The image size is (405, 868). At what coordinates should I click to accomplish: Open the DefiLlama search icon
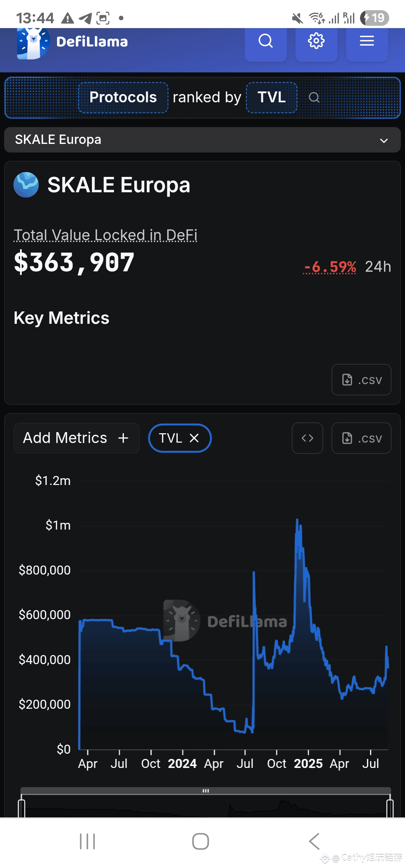(265, 41)
